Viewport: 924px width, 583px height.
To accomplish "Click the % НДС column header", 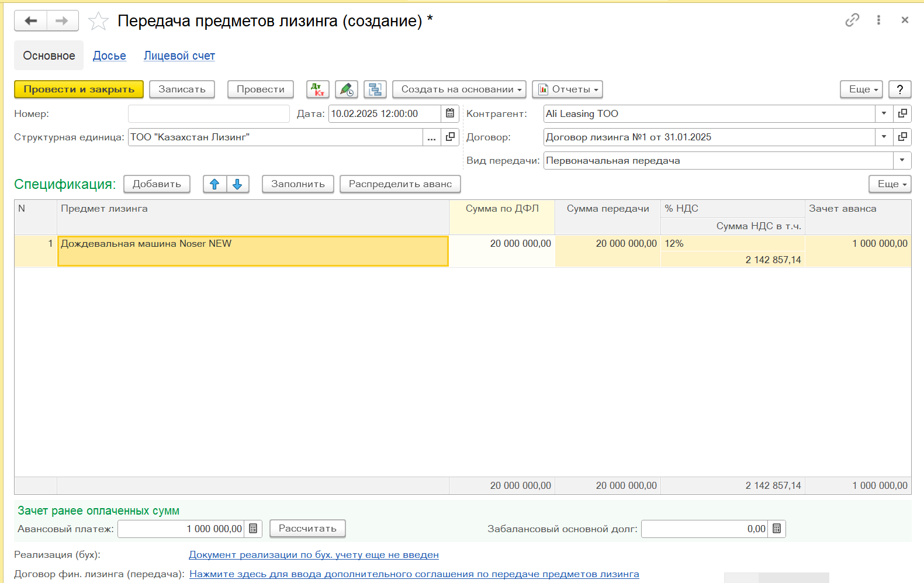I will [733, 209].
